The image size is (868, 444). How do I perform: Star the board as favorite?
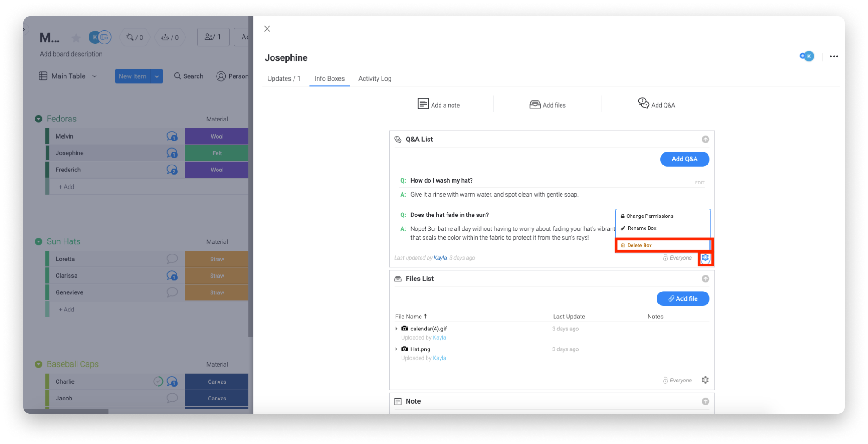click(x=77, y=38)
